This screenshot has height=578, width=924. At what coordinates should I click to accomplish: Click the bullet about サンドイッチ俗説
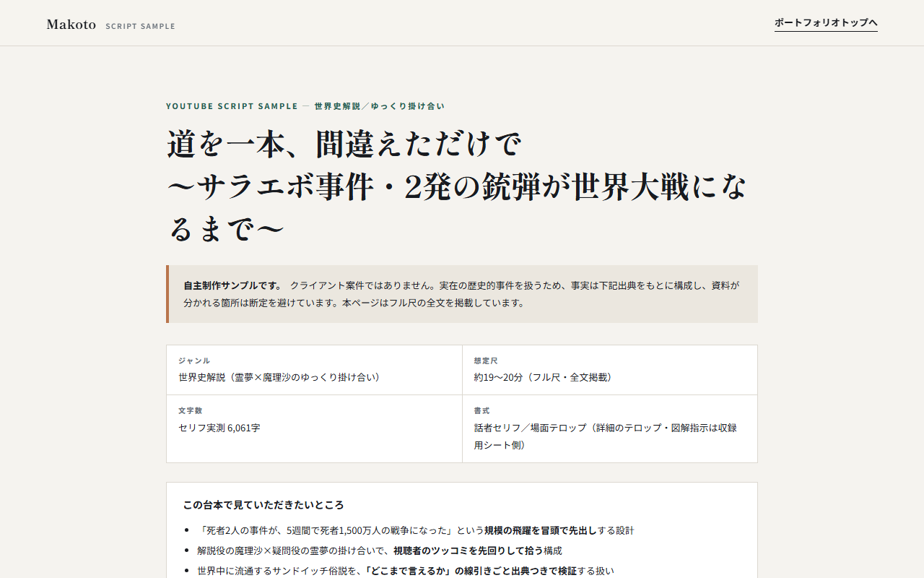click(406, 571)
